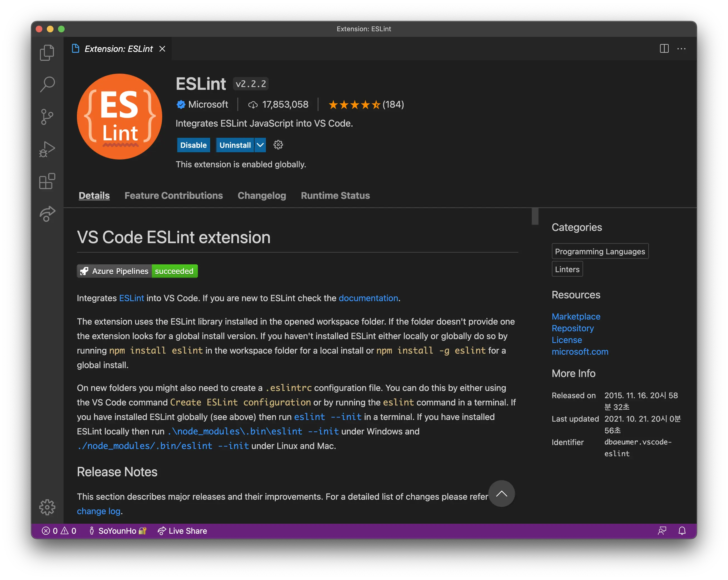
Task: Click the extension settings gear next to Uninstall
Action: point(278,145)
